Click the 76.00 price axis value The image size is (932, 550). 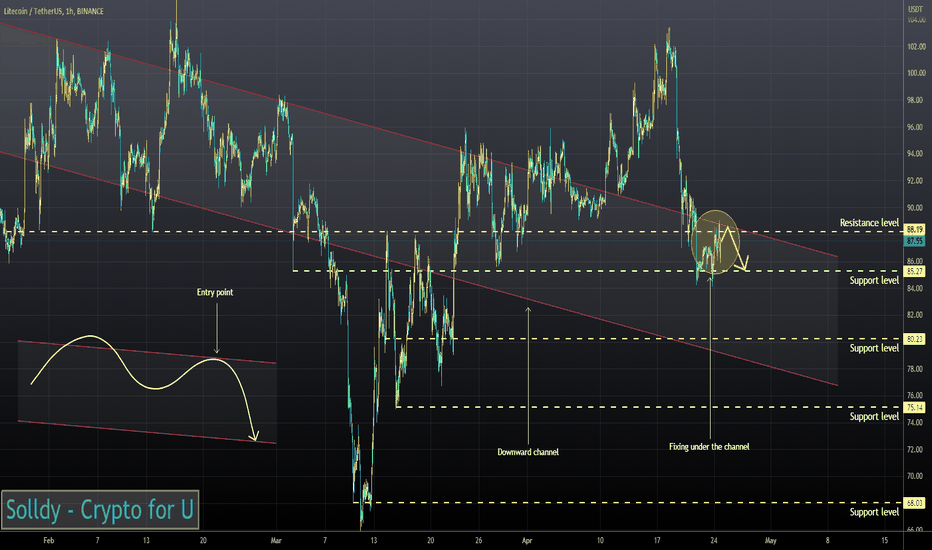(916, 395)
